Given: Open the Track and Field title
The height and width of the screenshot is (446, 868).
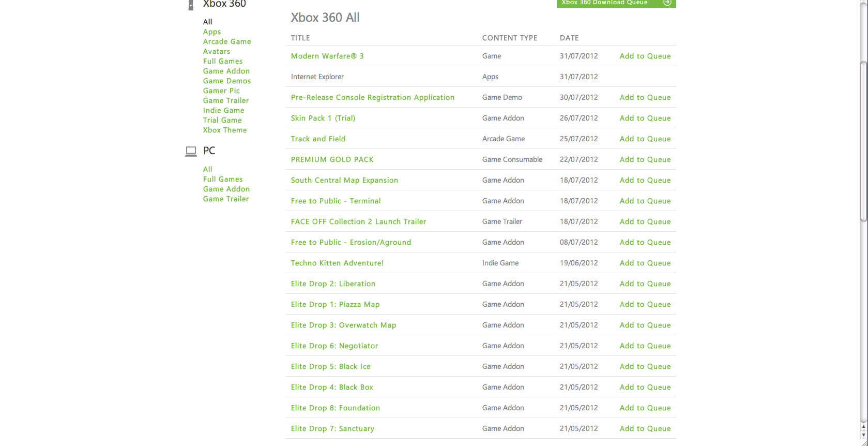Looking at the screenshot, I should pos(318,139).
